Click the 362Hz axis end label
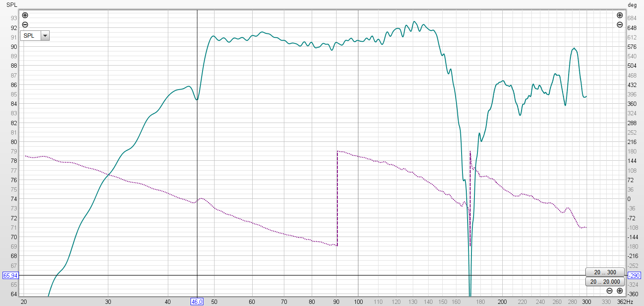The width and height of the screenshot is (644, 306). point(626,301)
